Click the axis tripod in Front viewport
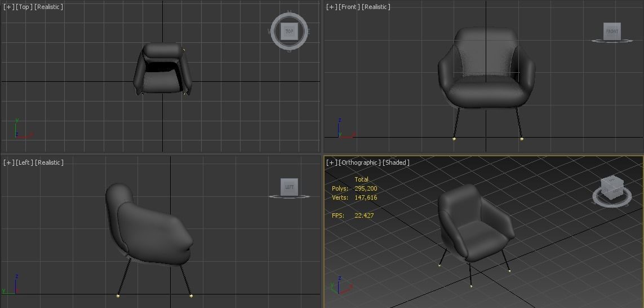Viewport: 644px width, 308px height. [347, 129]
